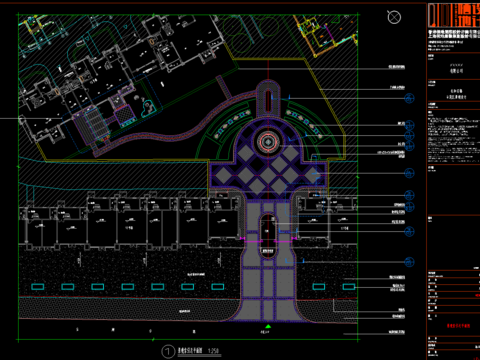Select the green triangle entrance marker
The image size is (480, 360).
point(268,326)
